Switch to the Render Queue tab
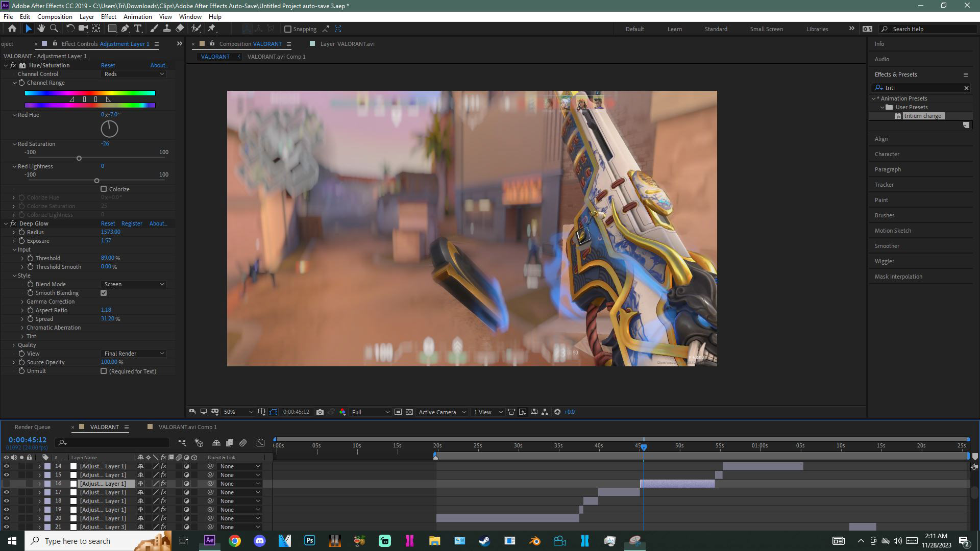The image size is (980, 551). [x=33, y=427]
